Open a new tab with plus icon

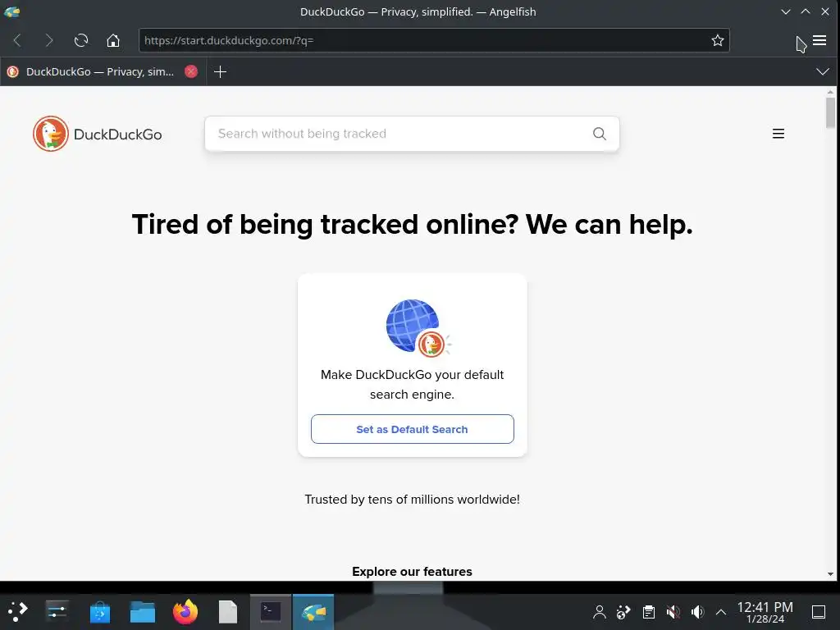[220, 72]
